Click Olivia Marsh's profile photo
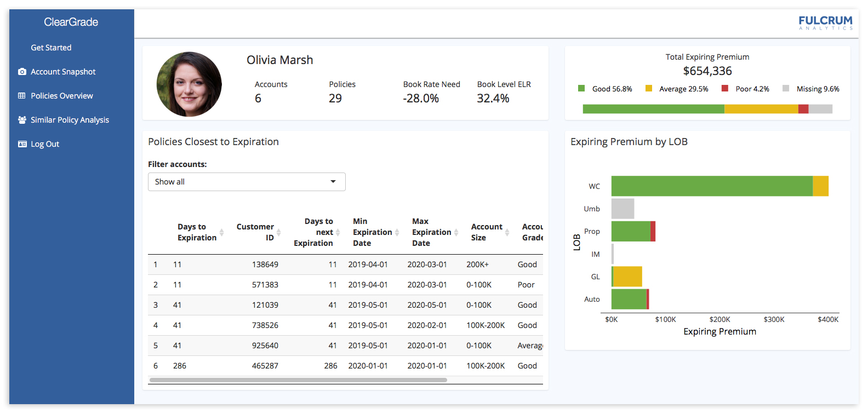868x414 pixels. point(189,84)
